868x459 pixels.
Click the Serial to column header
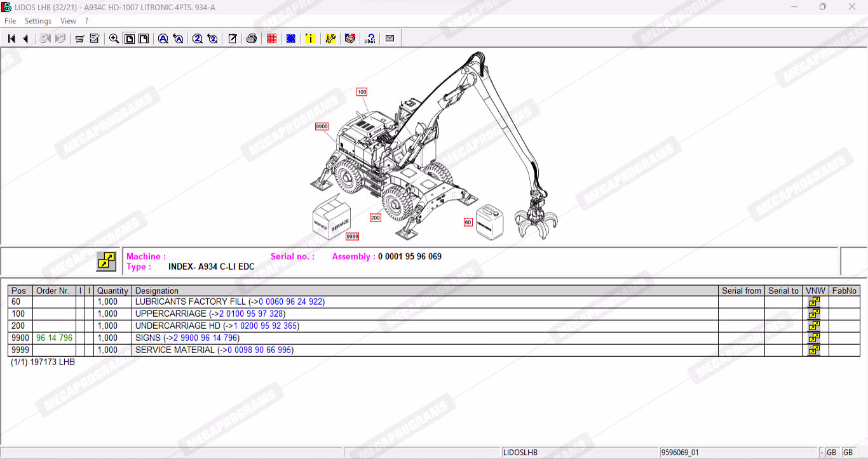click(x=783, y=291)
